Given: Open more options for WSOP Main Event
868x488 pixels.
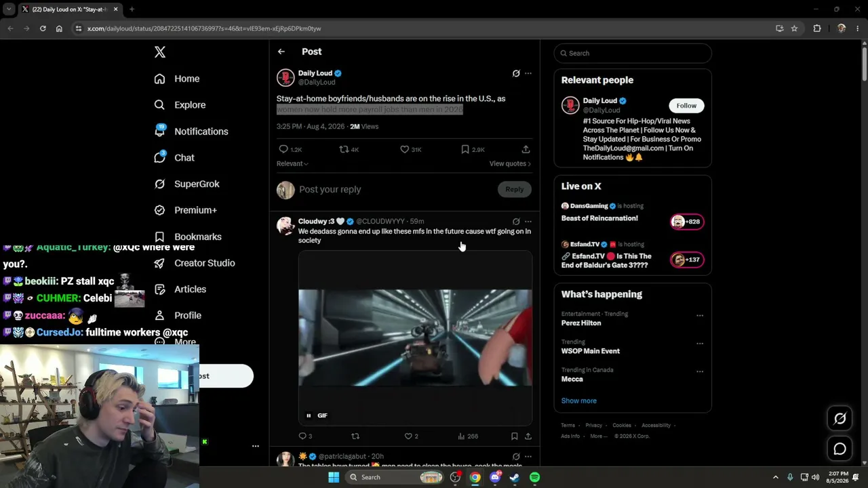Looking at the screenshot, I should [x=700, y=344].
